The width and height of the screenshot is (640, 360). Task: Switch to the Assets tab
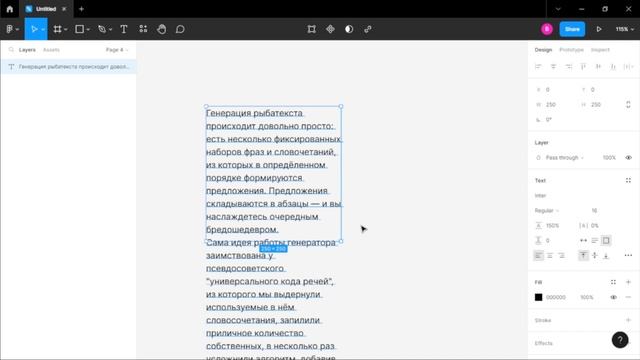[51, 50]
